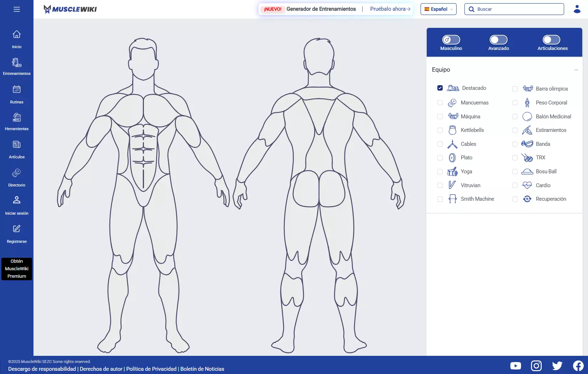
Task: Collapse the Equipo section
Action: pyautogui.click(x=576, y=70)
